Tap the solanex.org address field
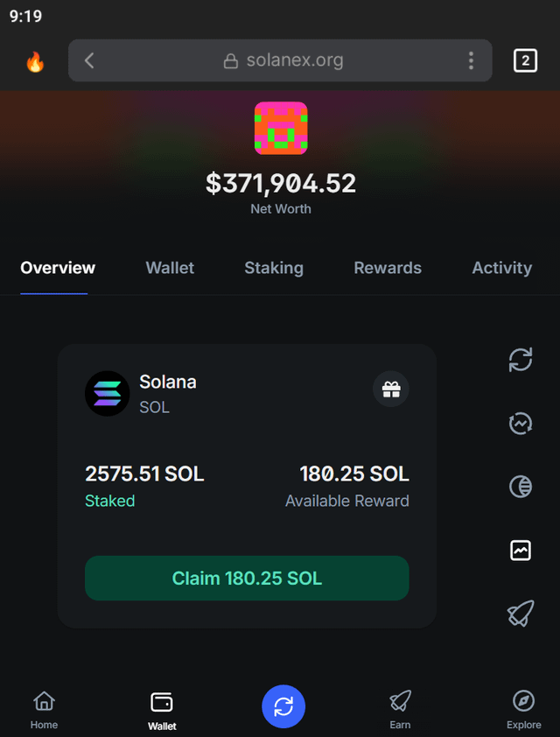 283,61
